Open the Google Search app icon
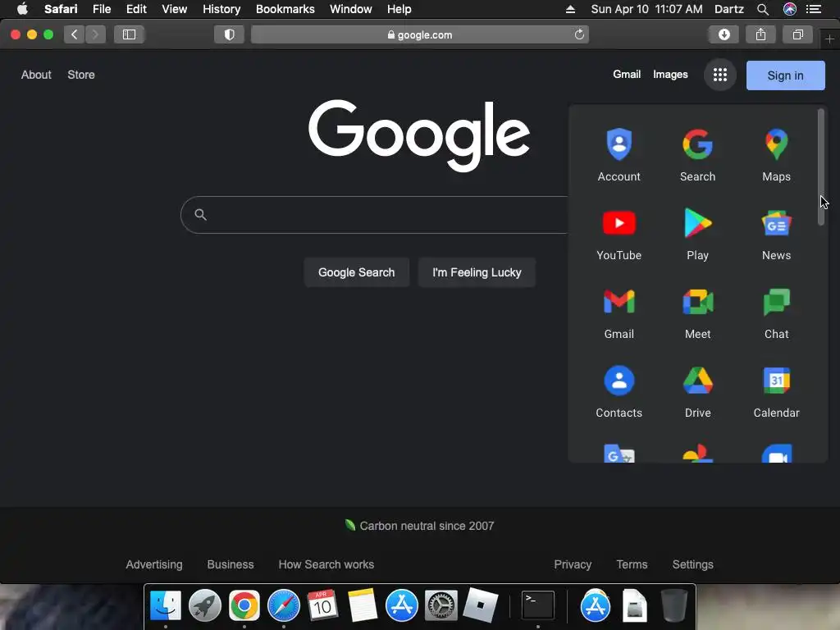840x630 pixels. coord(697,154)
